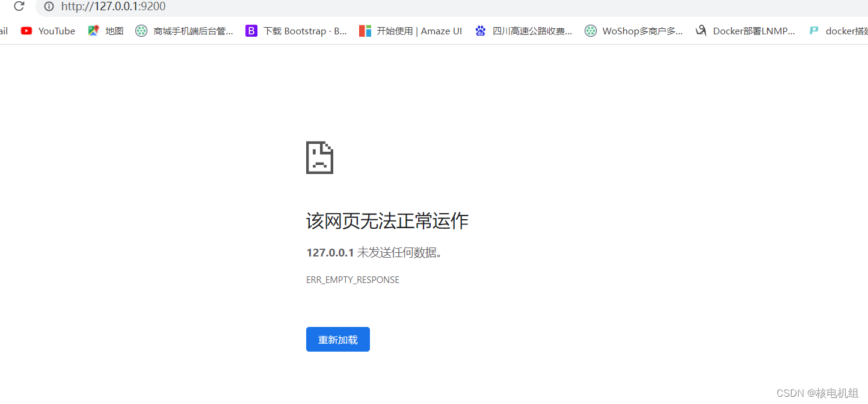
Task: Click the page reload icon
Action: [19, 7]
